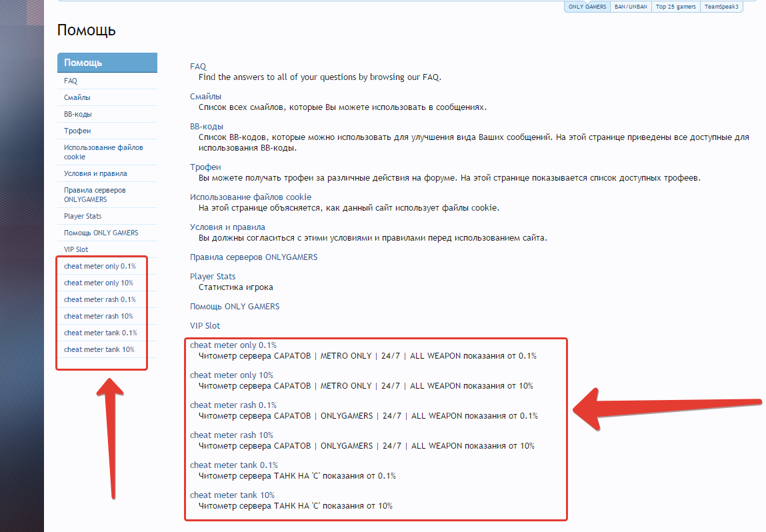Open the ONLY GAMERS top tab
Image resolution: width=766 pixels, height=532 pixels.
587,7
